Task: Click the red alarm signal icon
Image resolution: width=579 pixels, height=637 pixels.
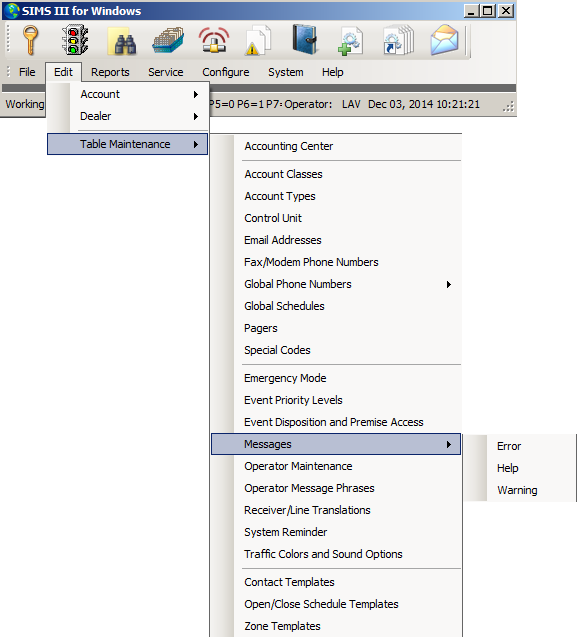Action: click(x=214, y=40)
